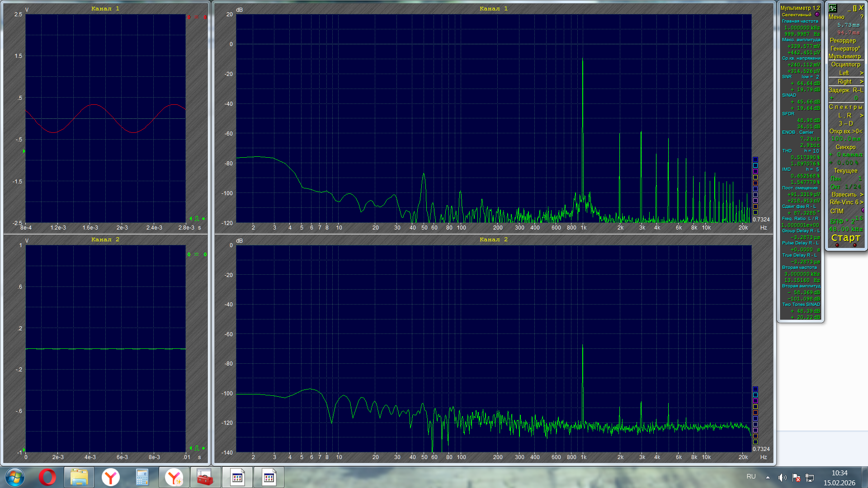Image resolution: width=868 pixels, height=488 pixels.
Task: Expand the Right oscilloscope submenu arrow
Action: pyautogui.click(x=861, y=82)
